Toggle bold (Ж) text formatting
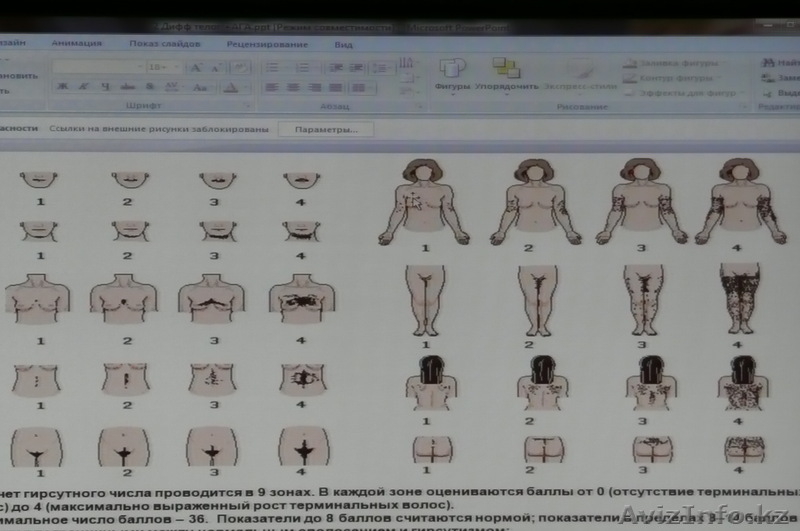 63,87
